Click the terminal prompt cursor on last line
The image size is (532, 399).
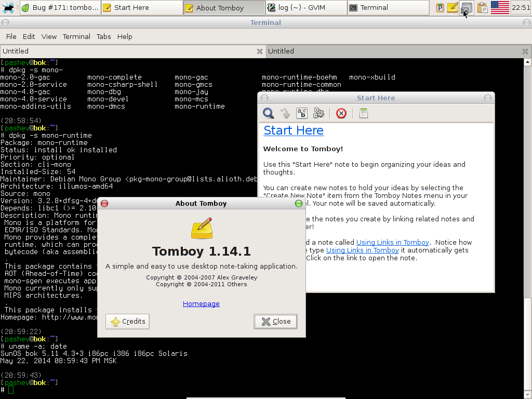(11, 390)
